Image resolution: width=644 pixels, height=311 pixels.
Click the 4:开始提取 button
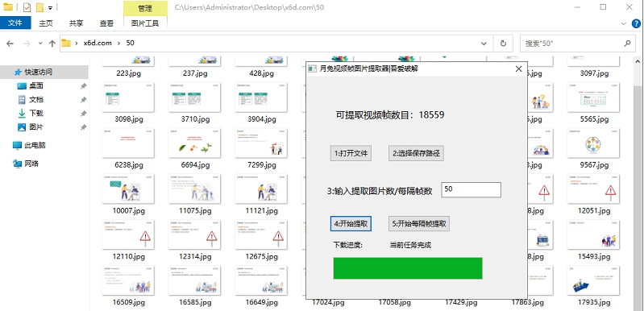pos(351,224)
